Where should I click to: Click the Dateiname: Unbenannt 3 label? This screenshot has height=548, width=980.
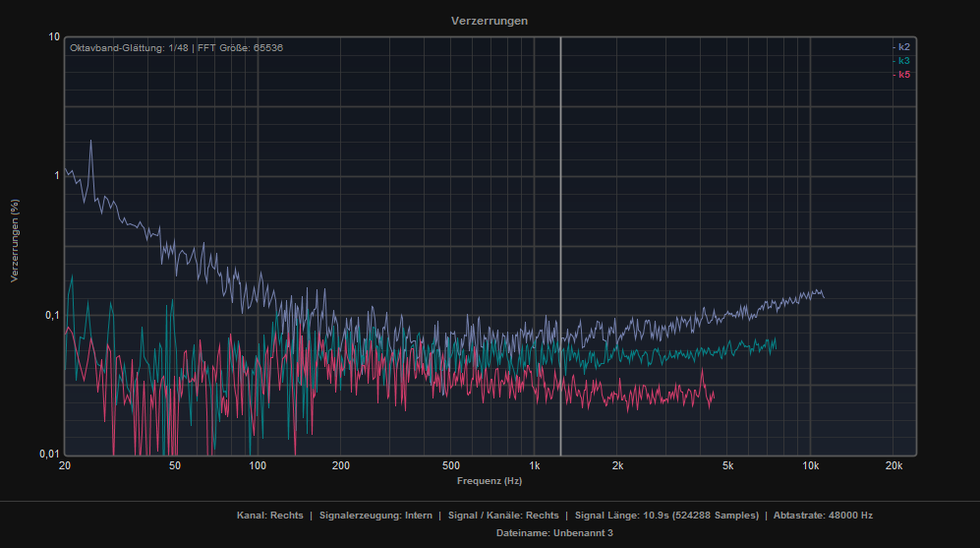[x=555, y=532]
